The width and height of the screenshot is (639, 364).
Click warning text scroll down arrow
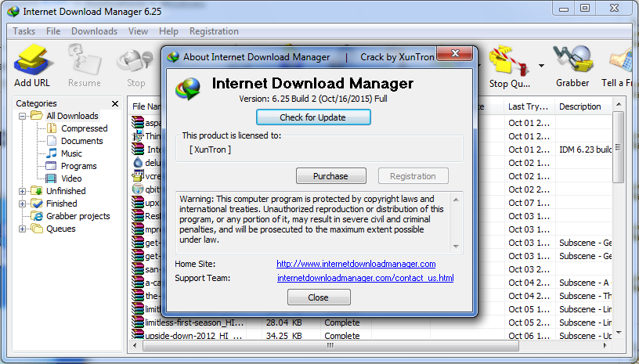(x=456, y=246)
